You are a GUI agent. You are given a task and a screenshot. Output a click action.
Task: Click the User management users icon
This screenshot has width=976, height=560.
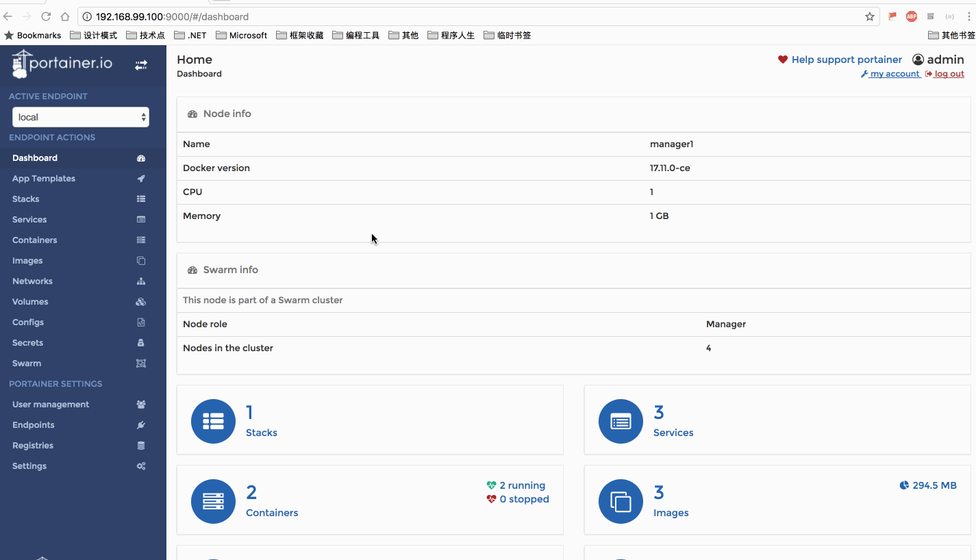[x=141, y=405]
